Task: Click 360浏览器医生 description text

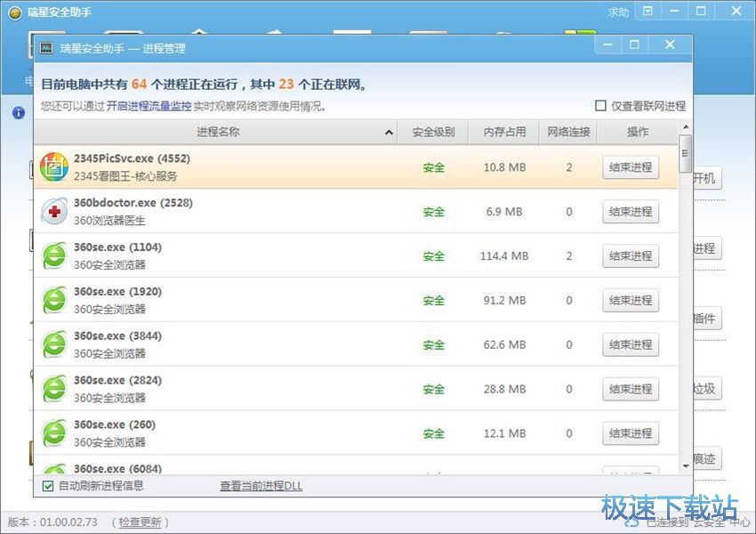Action: 109,221
